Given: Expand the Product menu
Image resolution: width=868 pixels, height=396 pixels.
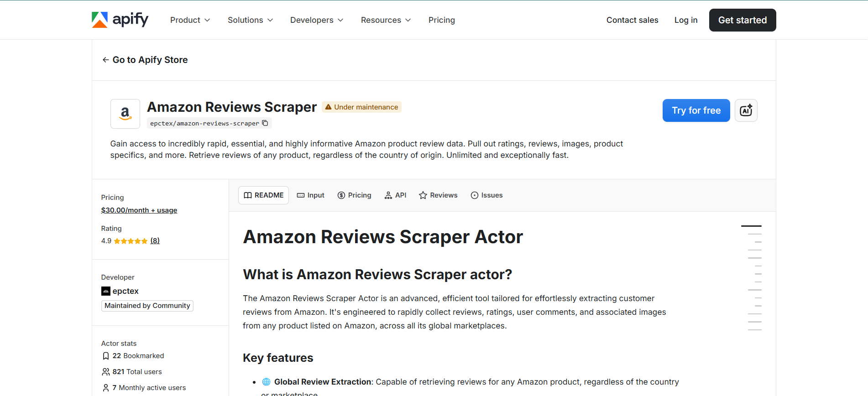Looking at the screenshot, I should [x=190, y=20].
